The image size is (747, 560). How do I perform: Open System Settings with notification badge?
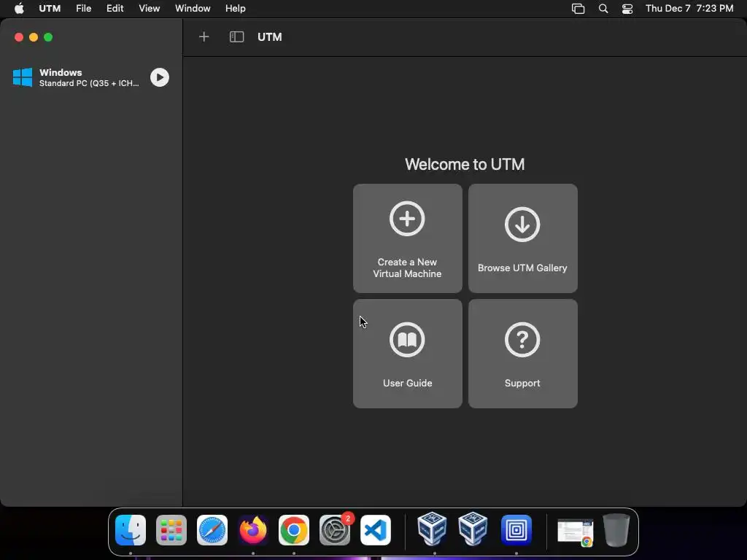point(335,530)
